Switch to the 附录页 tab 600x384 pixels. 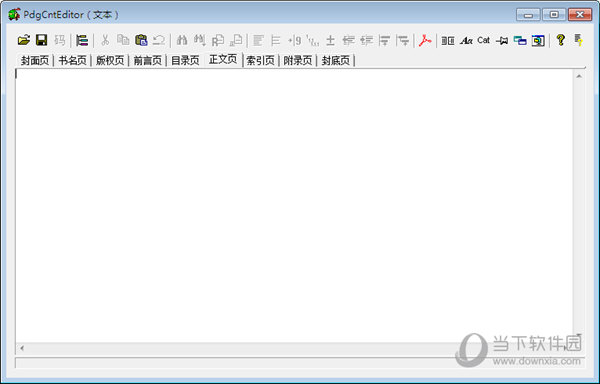pyautogui.click(x=298, y=60)
